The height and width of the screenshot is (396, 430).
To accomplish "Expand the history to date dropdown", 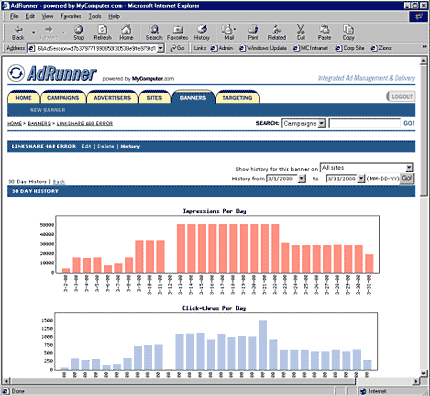I will 361,179.
